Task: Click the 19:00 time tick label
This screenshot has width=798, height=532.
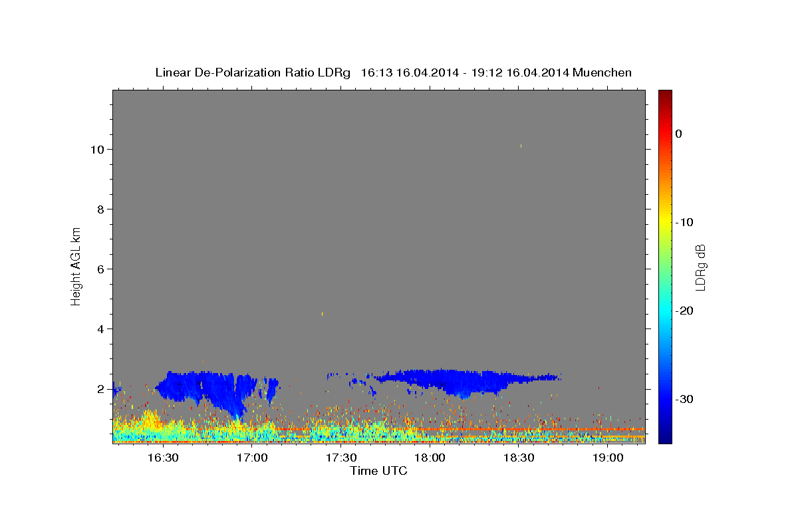Action: (608, 458)
